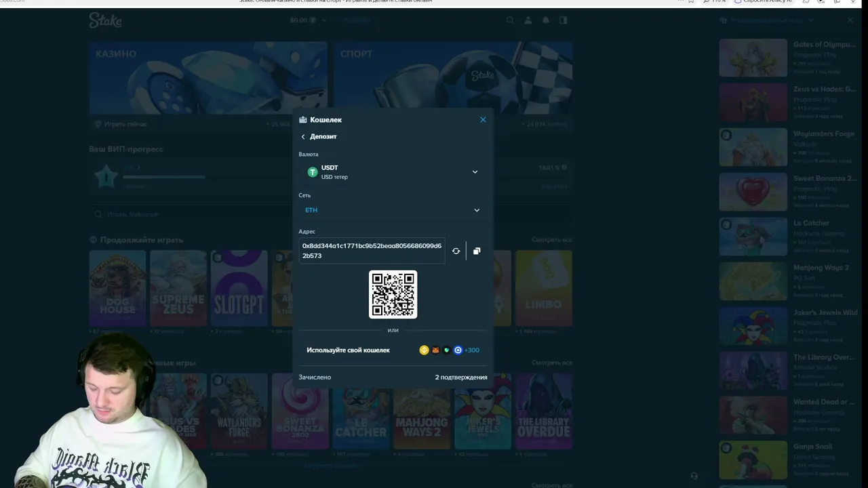868x488 pixels.
Task: Click Смотреть все beside Продолжайте играть
Action: pos(552,240)
